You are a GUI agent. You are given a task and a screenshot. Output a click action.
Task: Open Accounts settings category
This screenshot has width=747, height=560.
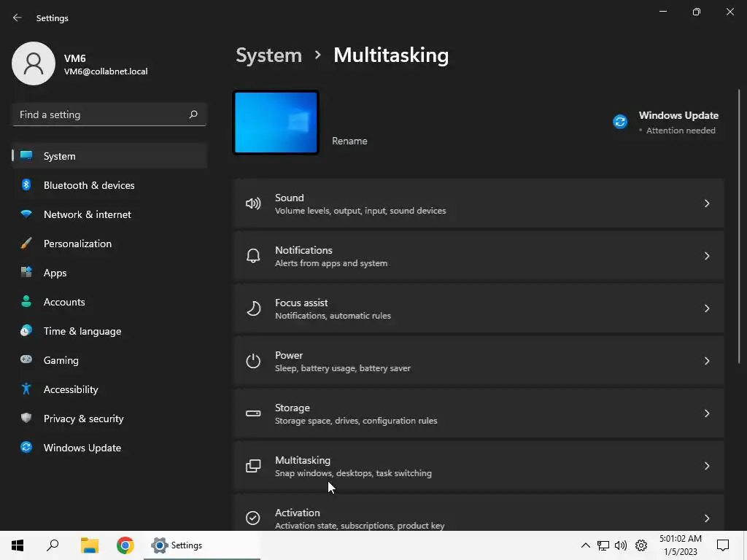click(109, 302)
